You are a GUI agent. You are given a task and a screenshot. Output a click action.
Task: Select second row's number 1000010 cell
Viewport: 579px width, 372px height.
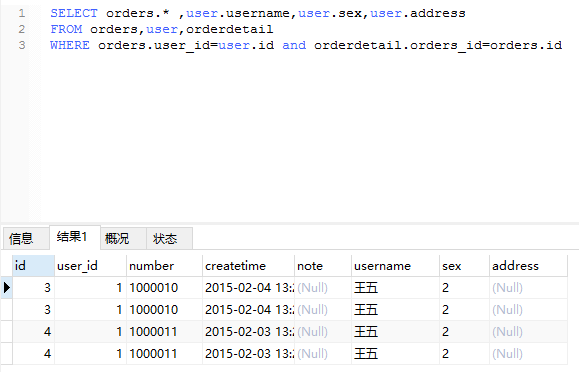[164, 310]
